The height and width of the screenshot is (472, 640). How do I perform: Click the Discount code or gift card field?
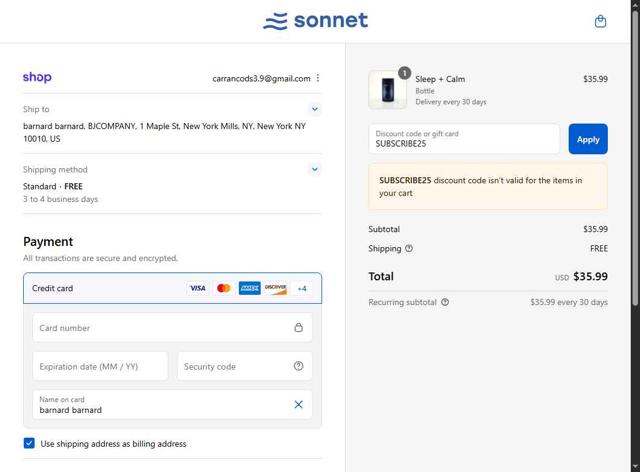(464, 139)
